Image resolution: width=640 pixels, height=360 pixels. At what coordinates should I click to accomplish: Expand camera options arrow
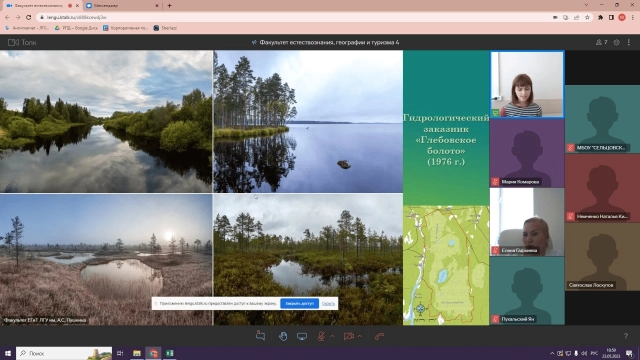click(360, 336)
